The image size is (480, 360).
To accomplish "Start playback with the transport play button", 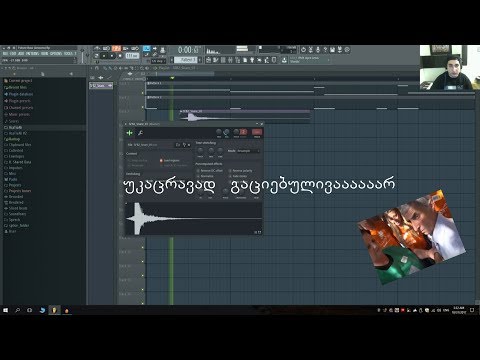I will pyautogui.click(x=104, y=56).
